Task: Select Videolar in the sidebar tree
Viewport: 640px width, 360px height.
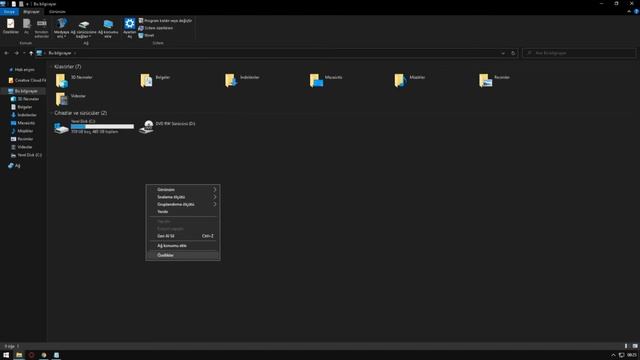Action: pos(22,147)
